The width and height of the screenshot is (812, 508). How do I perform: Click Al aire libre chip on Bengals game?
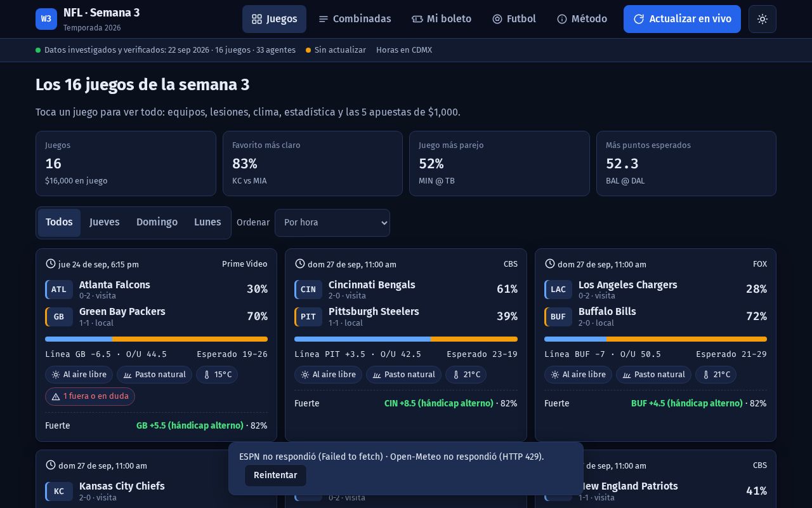[328, 375]
